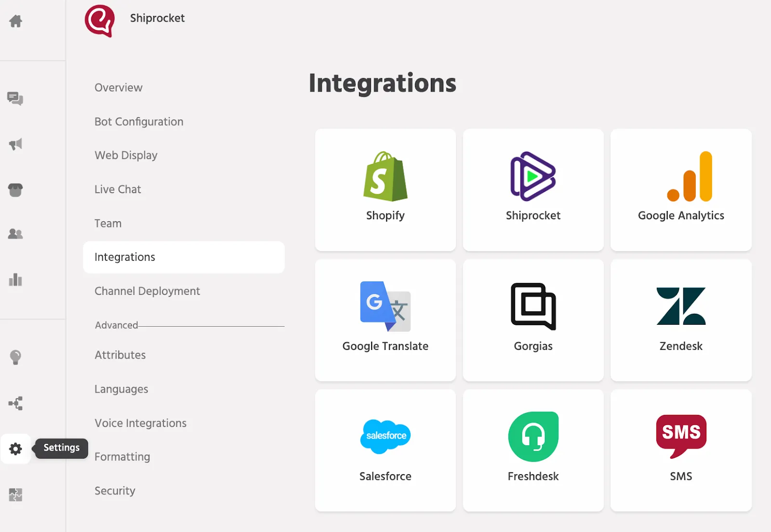This screenshot has height=532, width=771.
Task: Click the Shopify card label
Action: [385, 216]
